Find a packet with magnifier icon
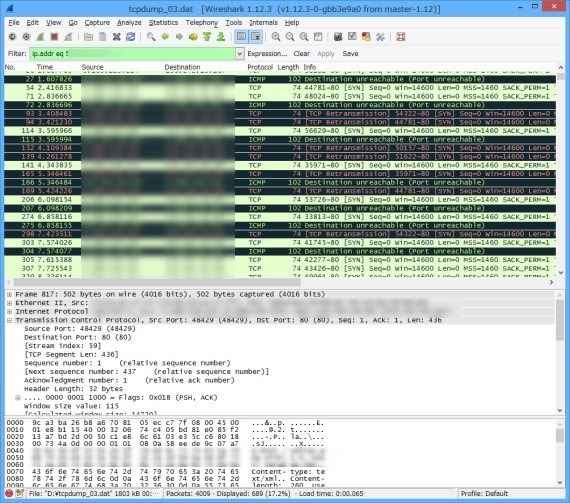Image resolution: width=570 pixels, height=503 pixels. (151, 37)
